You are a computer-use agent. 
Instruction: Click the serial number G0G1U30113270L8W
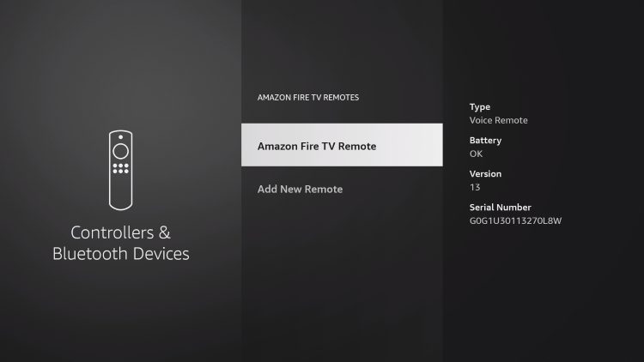[515, 220]
